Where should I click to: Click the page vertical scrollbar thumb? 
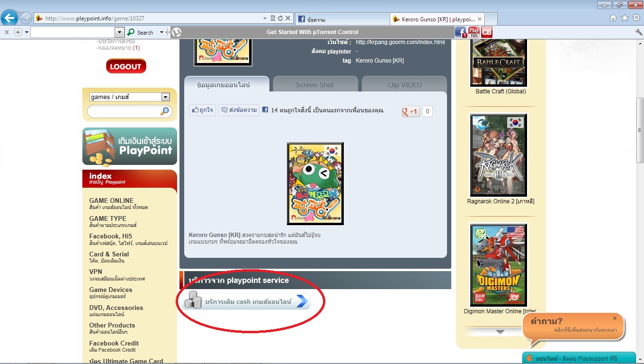[x=640, y=130]
